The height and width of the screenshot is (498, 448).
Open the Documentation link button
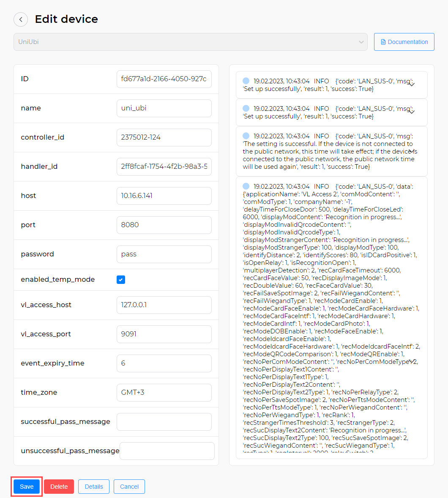(x=404, y=42)
